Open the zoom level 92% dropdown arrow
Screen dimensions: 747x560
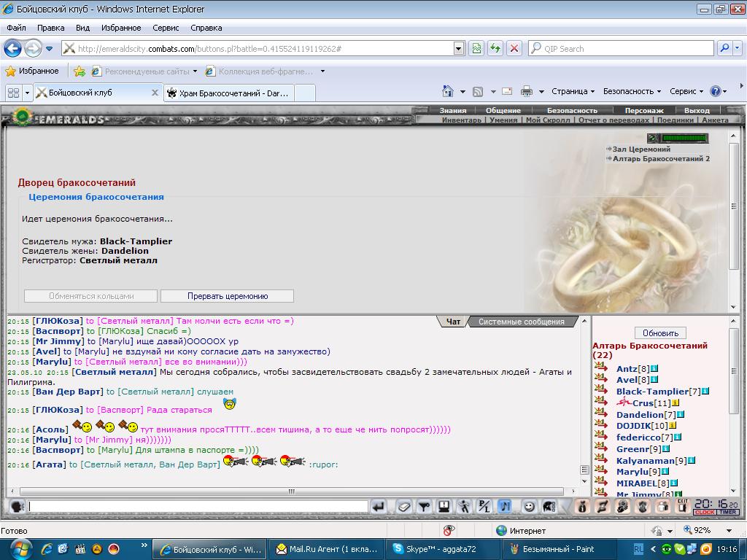click(729, 531)
